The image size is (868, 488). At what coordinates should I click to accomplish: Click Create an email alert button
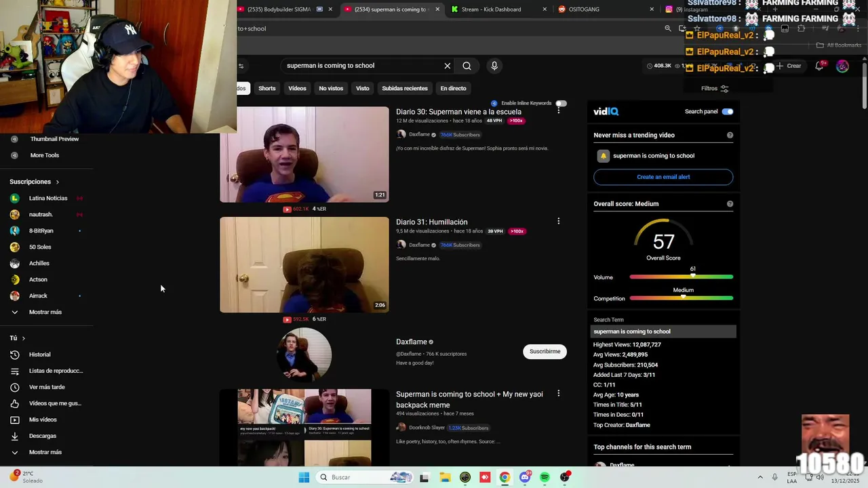[x=663, y=177]
